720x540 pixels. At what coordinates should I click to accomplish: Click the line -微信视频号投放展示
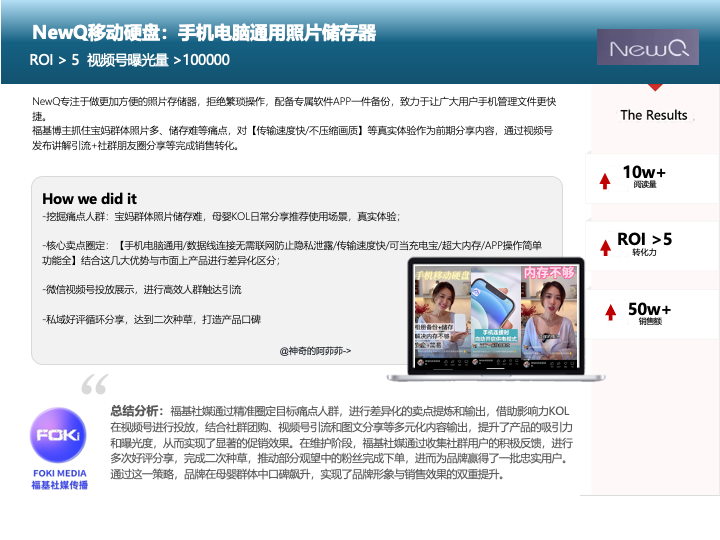(142, 289)
